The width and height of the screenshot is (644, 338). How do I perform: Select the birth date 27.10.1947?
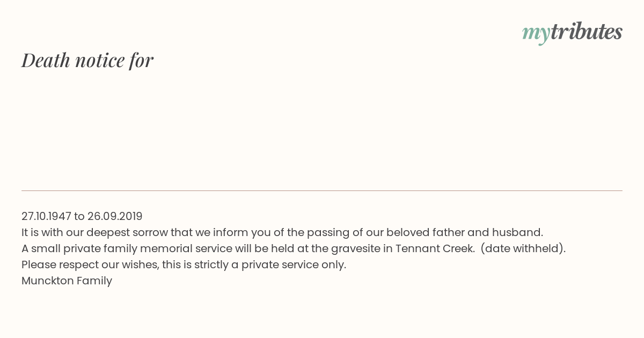point(46,216)
